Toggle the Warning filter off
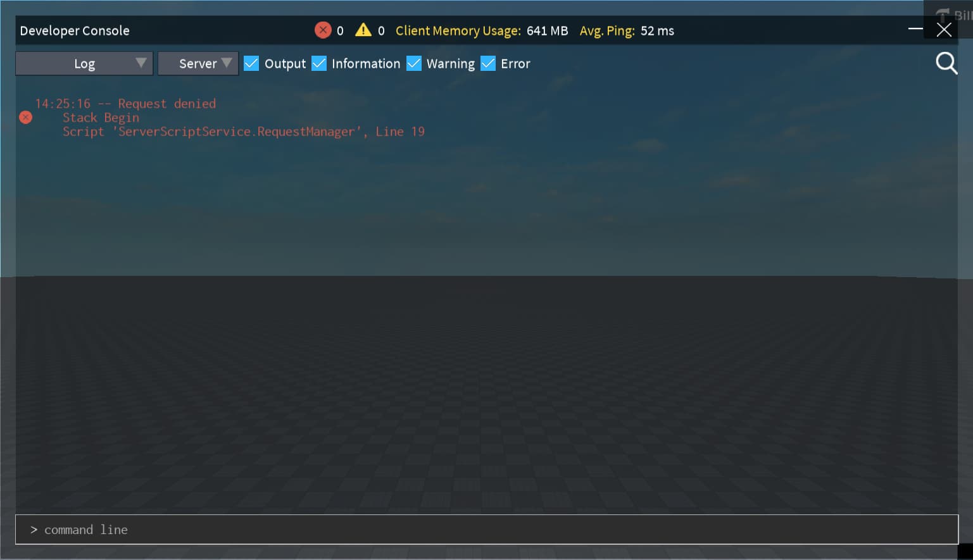The width and height of the screenshot is (973, 560). click(x=414, y=63)
